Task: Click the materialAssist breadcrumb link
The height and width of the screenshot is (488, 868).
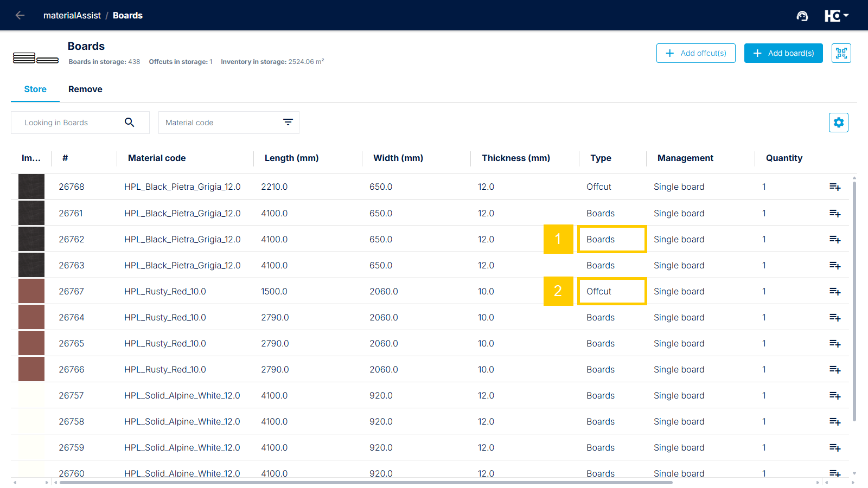Action: [72, 16]
